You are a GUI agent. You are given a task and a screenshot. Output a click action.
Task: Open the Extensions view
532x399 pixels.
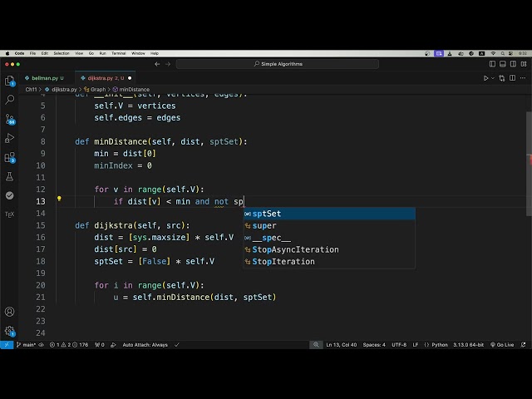pos(9,157)
